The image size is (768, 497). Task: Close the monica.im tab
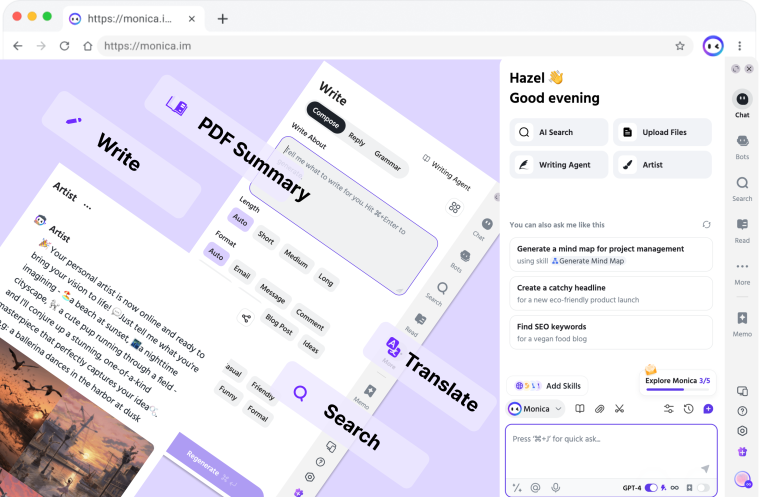pyautogui.click(x=192, y=19)
